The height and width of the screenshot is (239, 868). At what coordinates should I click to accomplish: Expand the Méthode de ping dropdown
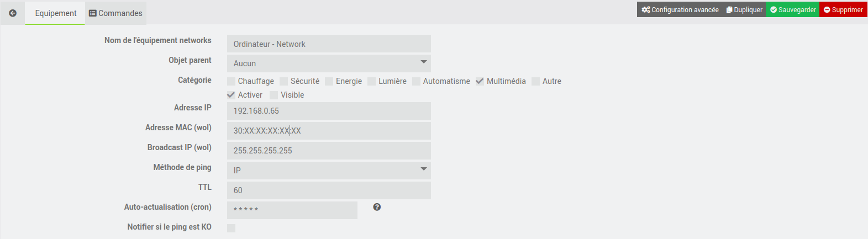(329, 171)
